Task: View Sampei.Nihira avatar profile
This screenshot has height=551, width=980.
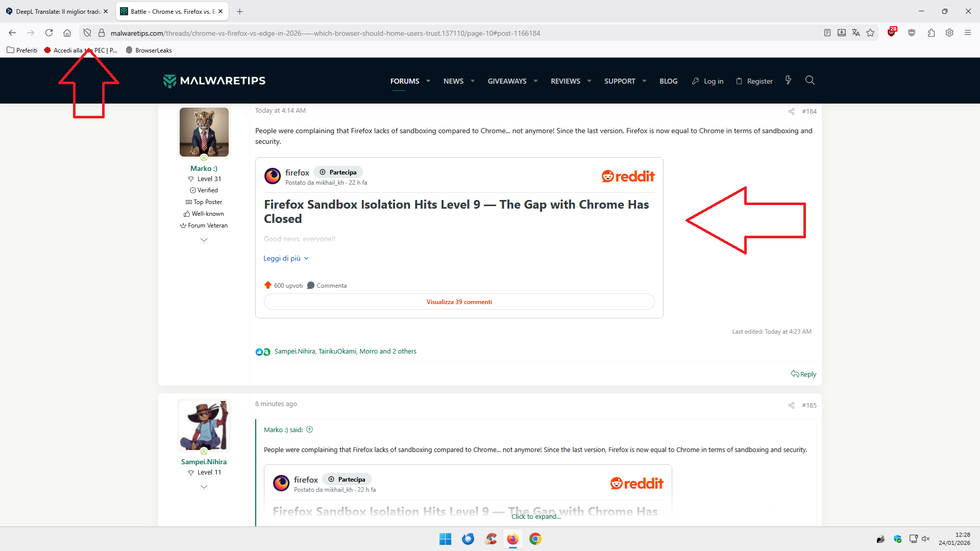Action: coord(204,425)
